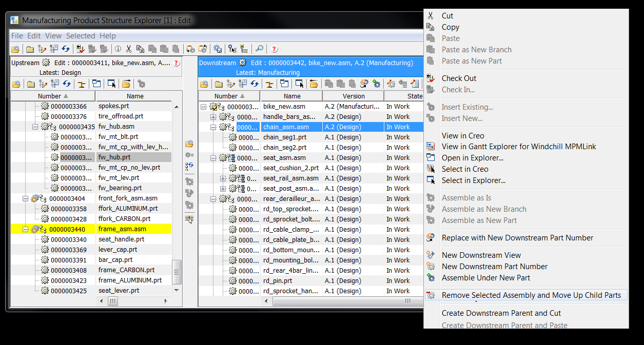Click the gear icon next to Downstream label
This screenshot has height=345, width=644.
click(x=242, y=63)
